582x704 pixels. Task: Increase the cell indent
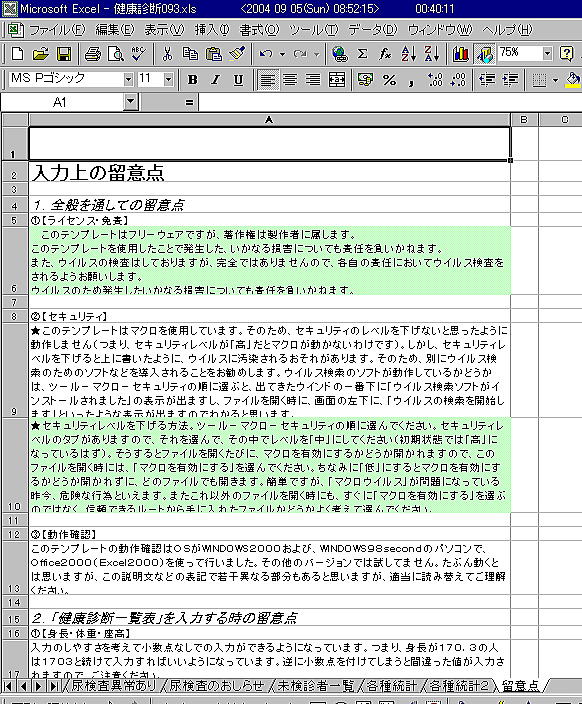(510, 80)
